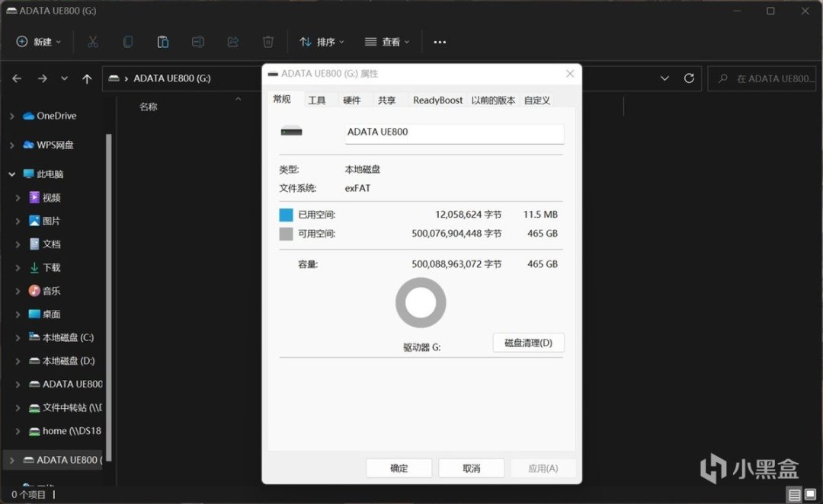
Task: Click the refresh icon in address bar
Action: tap(689, 78)
